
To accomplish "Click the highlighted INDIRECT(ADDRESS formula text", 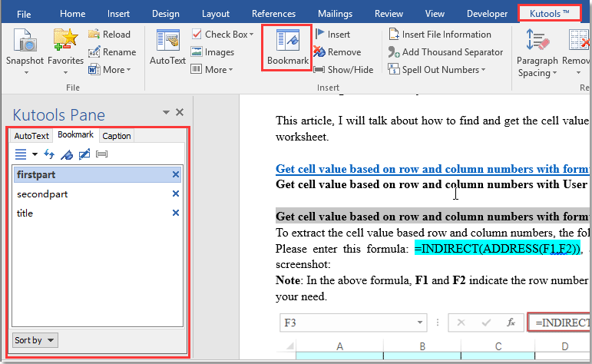I will click(498, 249).
